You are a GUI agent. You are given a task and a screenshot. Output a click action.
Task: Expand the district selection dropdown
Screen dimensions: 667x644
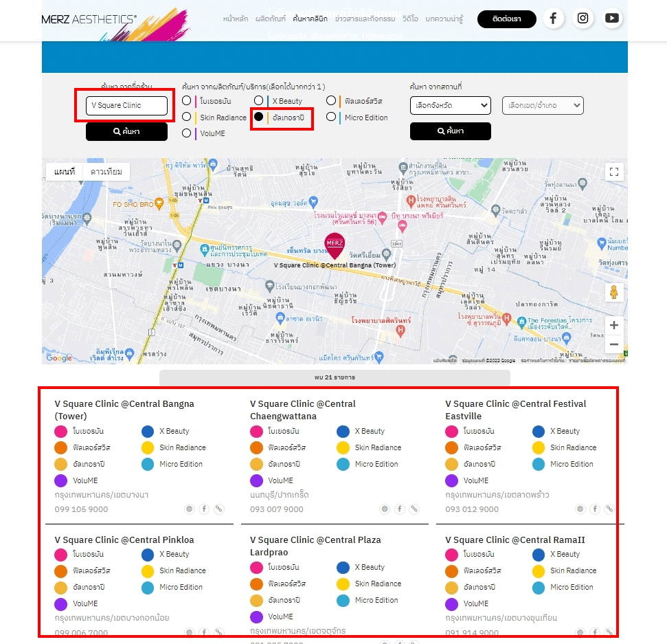click(543, 106)
